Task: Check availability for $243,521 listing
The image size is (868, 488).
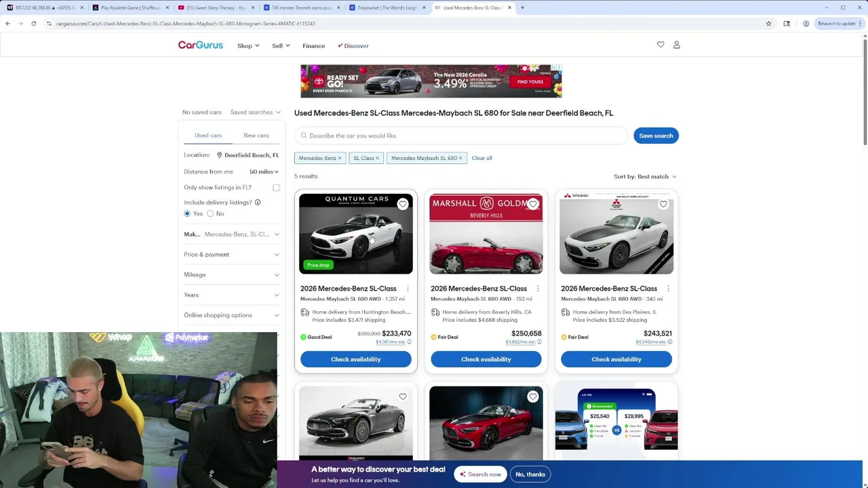Action: 616,359
